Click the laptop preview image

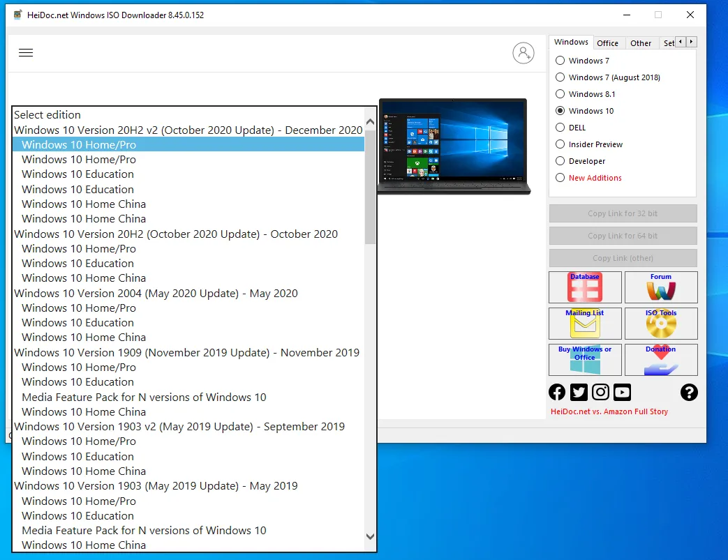454,146
